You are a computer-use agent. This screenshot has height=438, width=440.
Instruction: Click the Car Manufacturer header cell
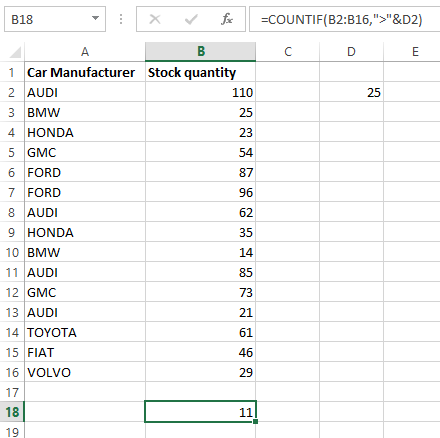pyautogui.click(x=85, y=72)
